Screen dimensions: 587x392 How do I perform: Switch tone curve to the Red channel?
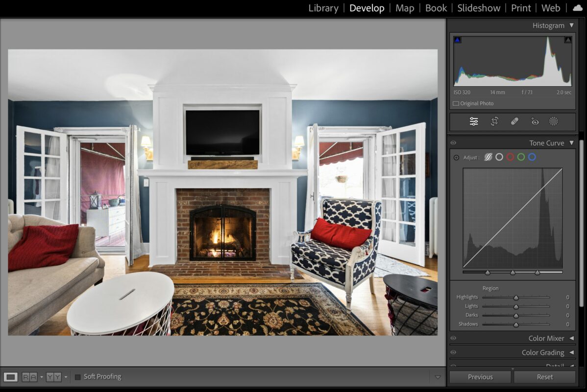(x=510, y=157)
